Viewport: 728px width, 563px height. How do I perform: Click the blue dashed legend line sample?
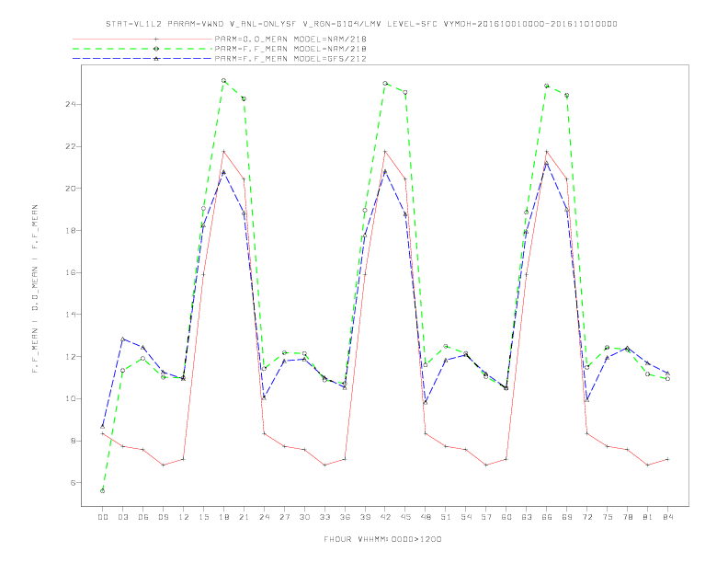142,59
